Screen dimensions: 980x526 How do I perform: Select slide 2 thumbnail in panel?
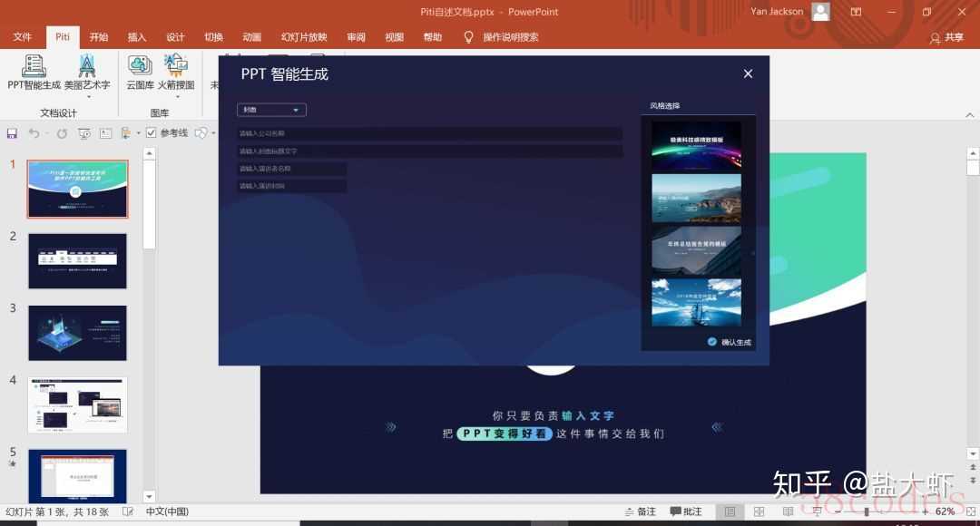77,261
